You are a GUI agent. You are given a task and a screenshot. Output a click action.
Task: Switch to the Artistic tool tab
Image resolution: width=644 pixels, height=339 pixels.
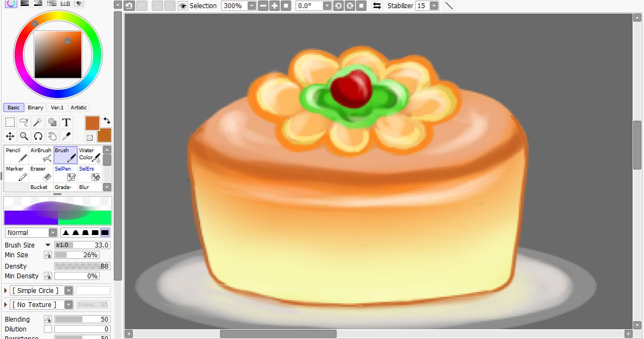coord(79,108)
